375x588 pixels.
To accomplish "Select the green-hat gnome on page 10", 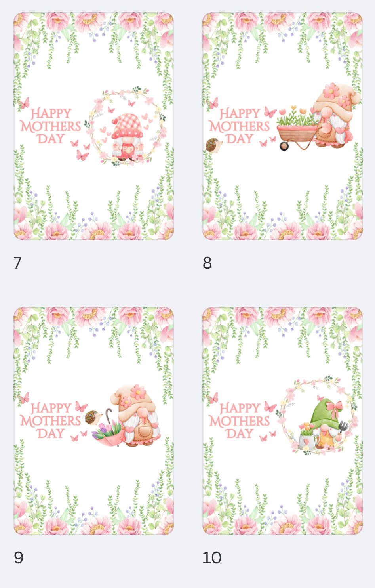I will [326, 424].
